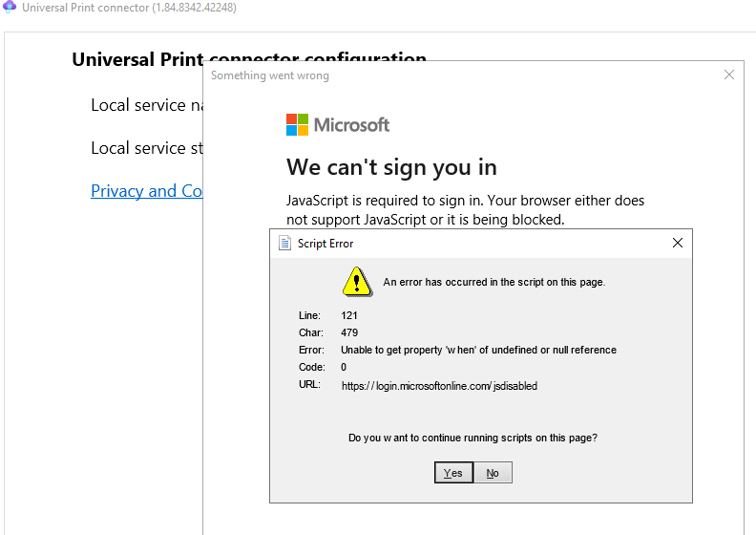Close the Something went wrong window
The image size is (756, 535).
pyautogui.click(x=729, y=75)
